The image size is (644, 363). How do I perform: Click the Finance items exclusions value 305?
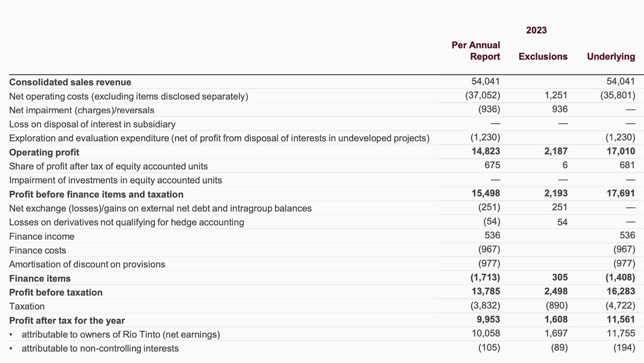pos(559,277)
